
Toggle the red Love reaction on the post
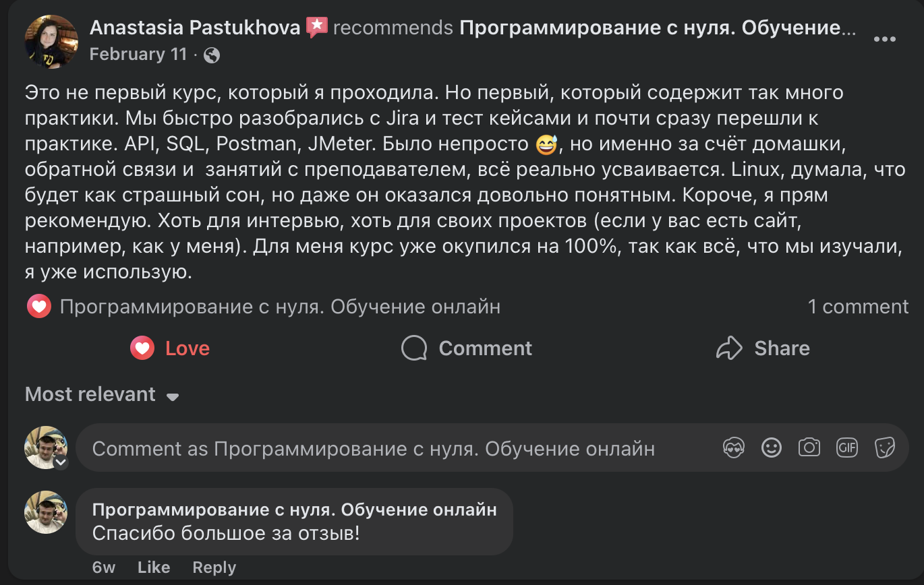point(169,348)
